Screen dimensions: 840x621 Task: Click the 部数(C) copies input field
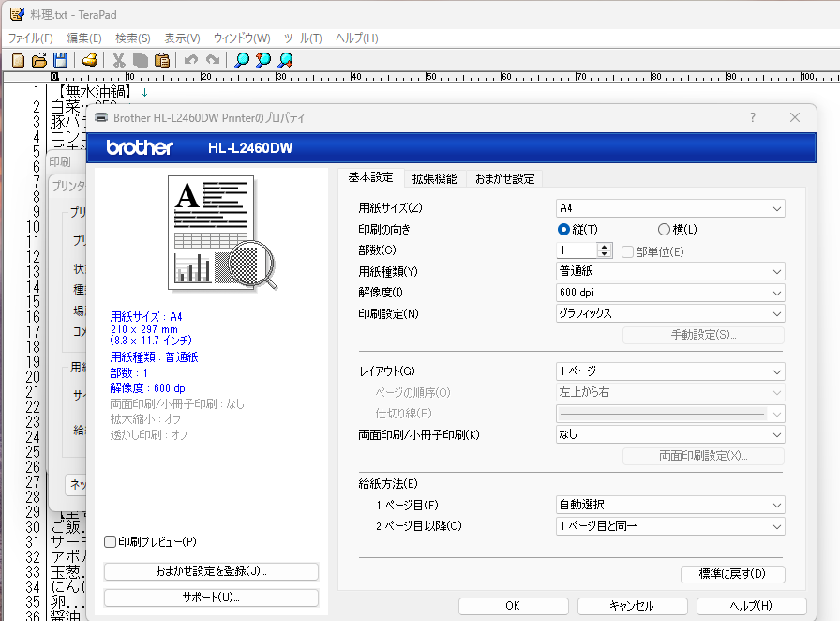(x=577, y=250)
